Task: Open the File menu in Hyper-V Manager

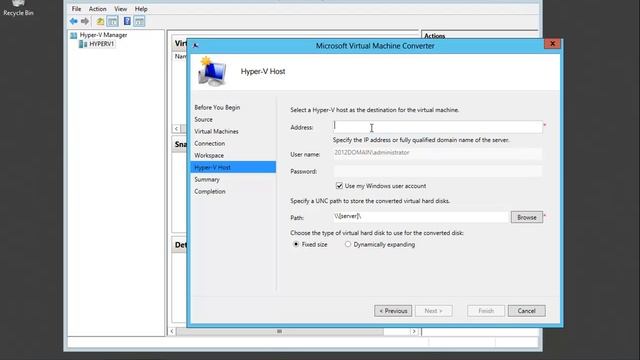Action: pyautogui.click(x=76, y=9)
